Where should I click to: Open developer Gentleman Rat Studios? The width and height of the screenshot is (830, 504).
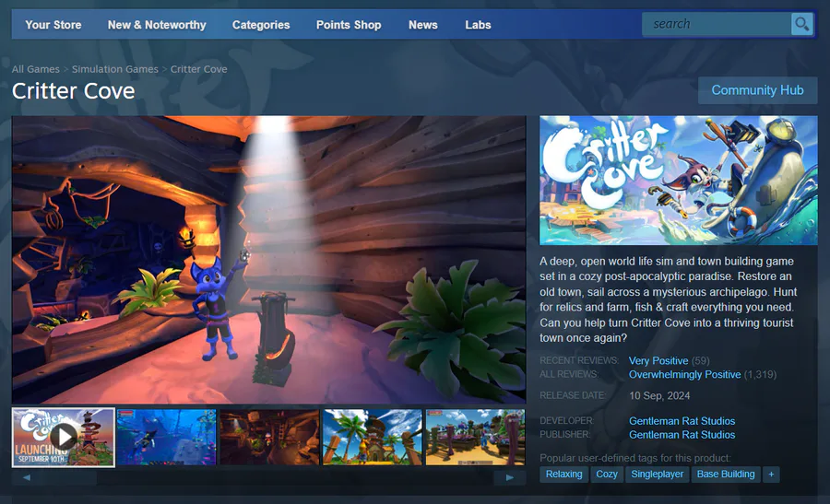click(x=682, y=421)
